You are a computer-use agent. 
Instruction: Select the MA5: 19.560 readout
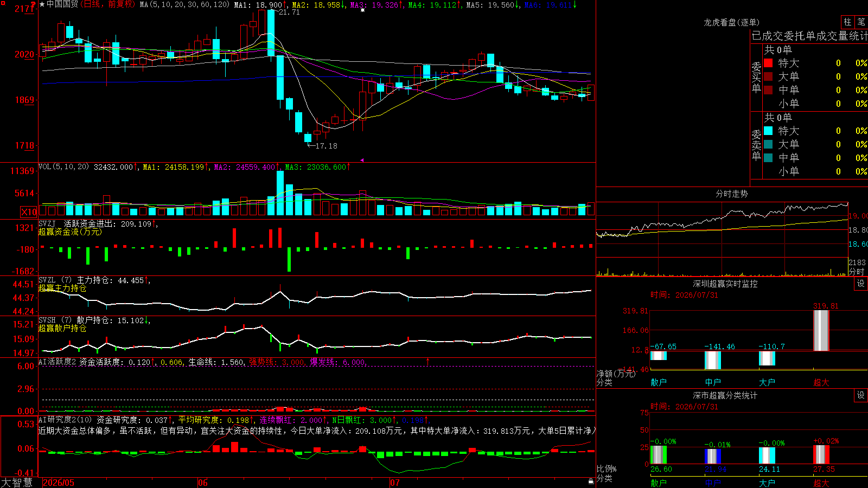pos(490,4)
